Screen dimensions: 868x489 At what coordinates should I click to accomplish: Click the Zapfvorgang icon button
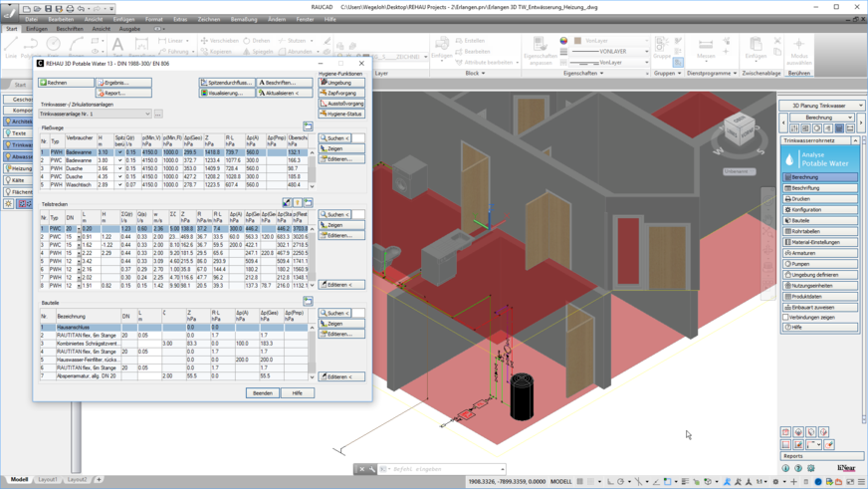pyautogui.click(x=341, y=93)
